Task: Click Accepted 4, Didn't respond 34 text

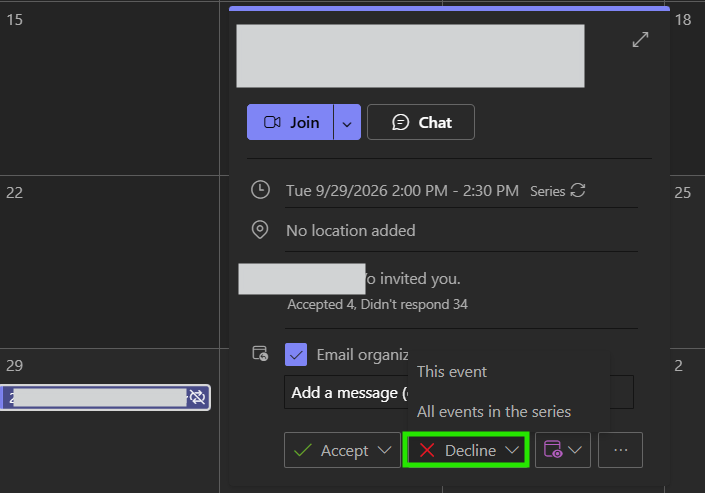Action: pyautogui.click(x=378, y=305)
